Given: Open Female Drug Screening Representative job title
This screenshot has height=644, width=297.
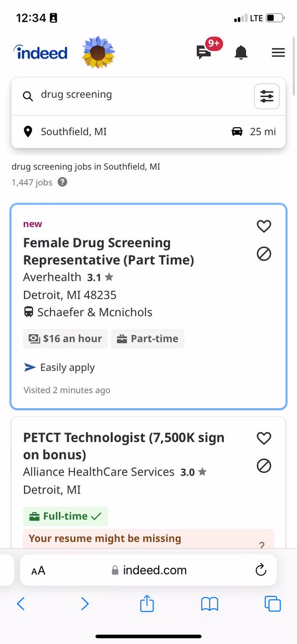Looking at the screenshot, I should click(108, 251).
